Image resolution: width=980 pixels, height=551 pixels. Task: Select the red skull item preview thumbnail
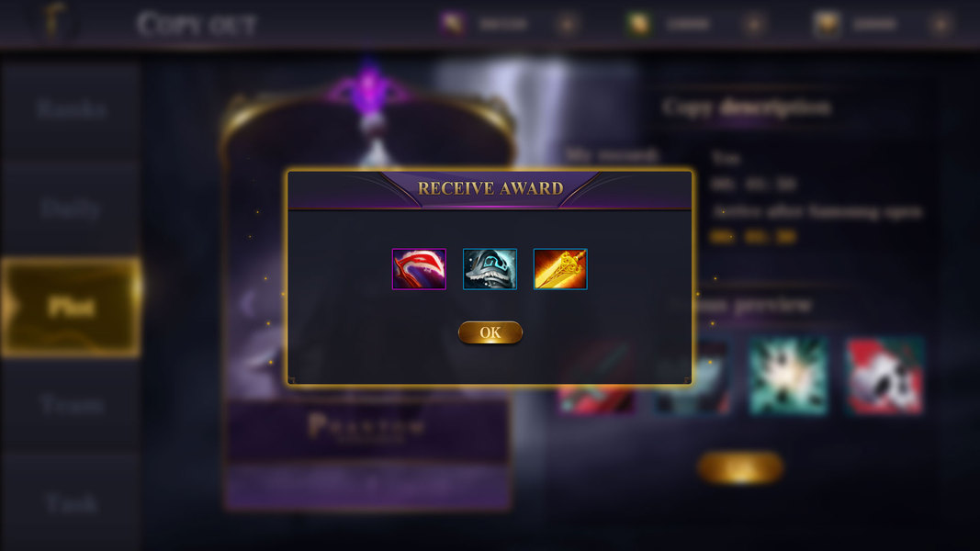tap(884, 377)
